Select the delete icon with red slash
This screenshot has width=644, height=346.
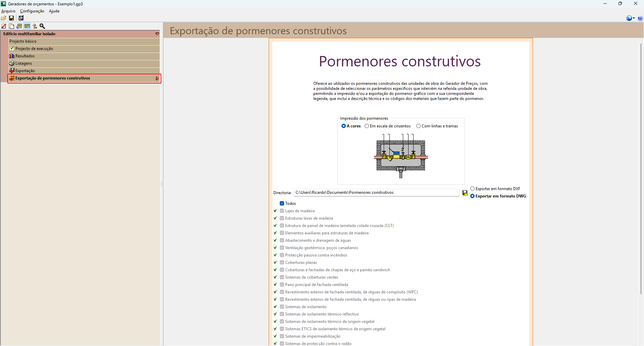pyautogui.click(x=4, y=26)
